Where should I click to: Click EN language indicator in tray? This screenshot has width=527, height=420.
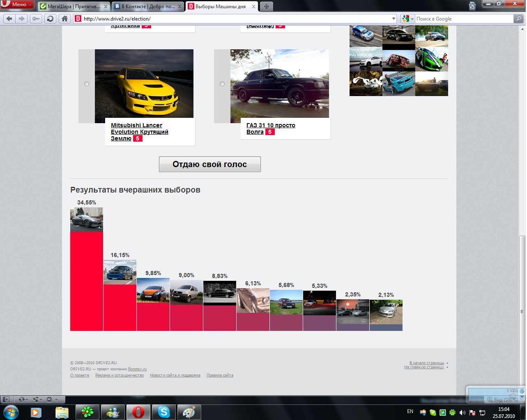point(410,411)
